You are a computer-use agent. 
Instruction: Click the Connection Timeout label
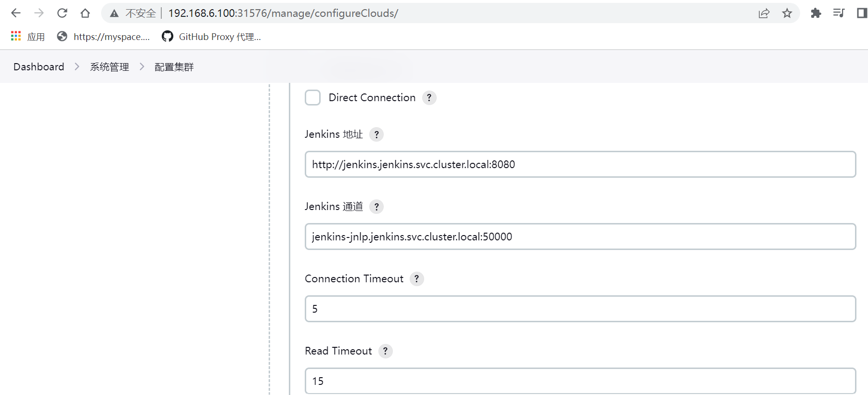point(354,279)
